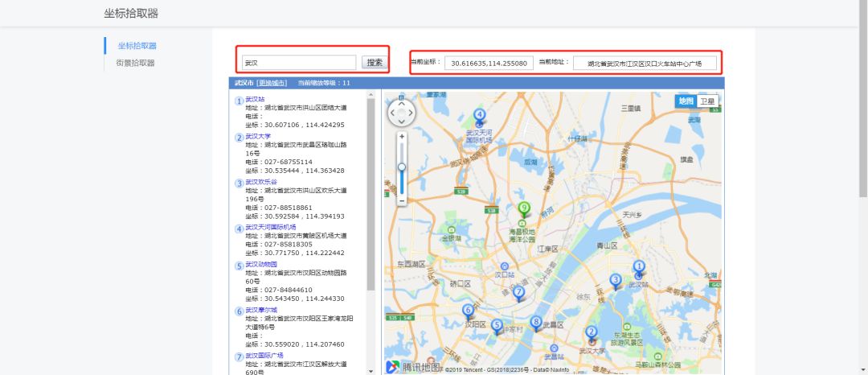Click the results list scrollbar up arrow
Screen dimensions: 868x375
pyautogui.click(x=371, y=95)
